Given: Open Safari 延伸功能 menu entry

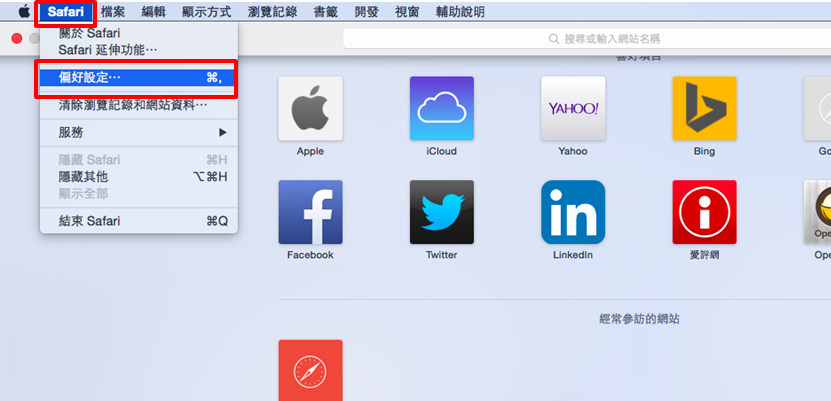Looking at the screenshot, I should (107, 50).
